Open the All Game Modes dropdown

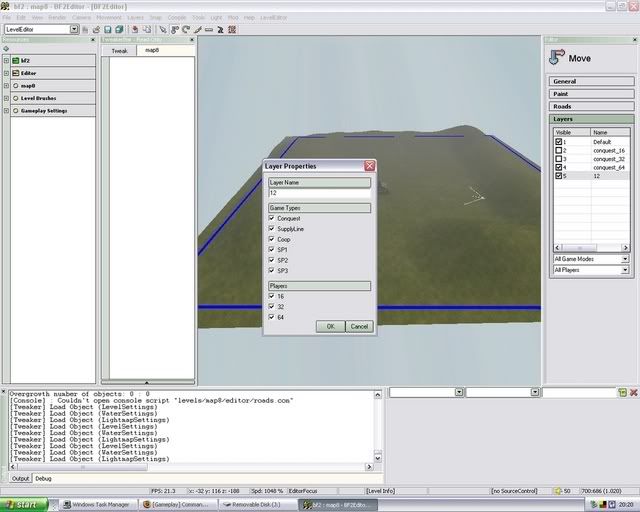pyautogui.click(x=624, y=259)
